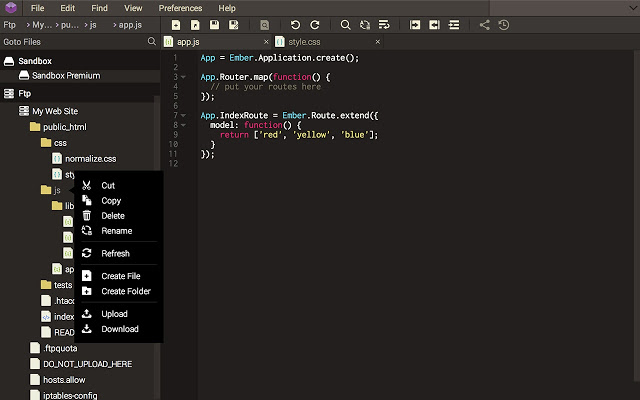
Task: Click the Create Folder icon in context menu
Action: 87,291
